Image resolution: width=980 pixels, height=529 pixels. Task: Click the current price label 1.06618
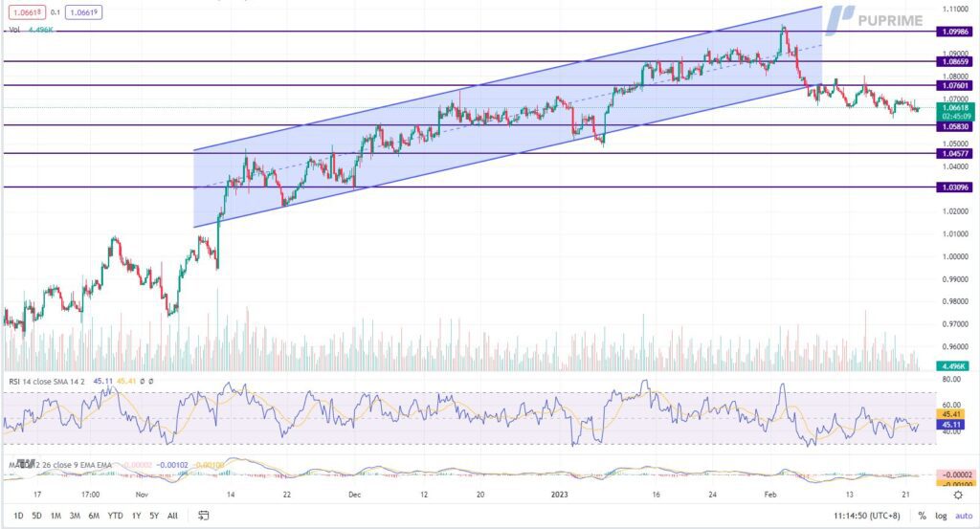954,112
